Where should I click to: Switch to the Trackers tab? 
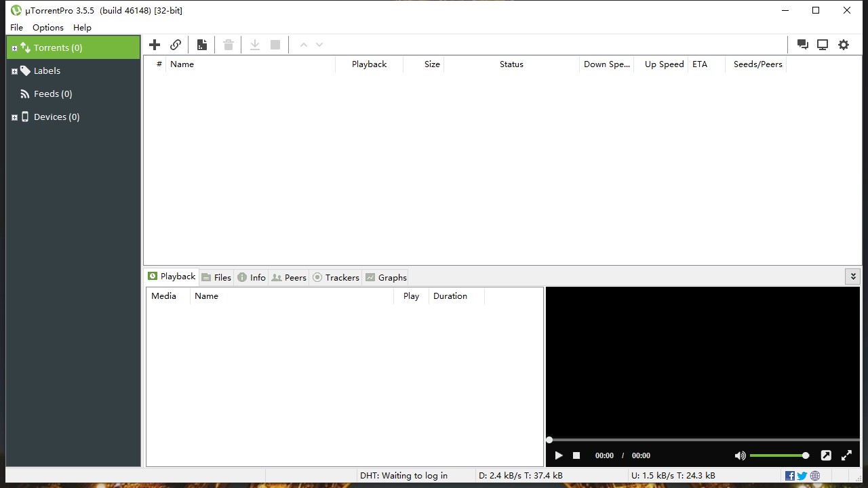pyautogui.click(x=336, y=277)
